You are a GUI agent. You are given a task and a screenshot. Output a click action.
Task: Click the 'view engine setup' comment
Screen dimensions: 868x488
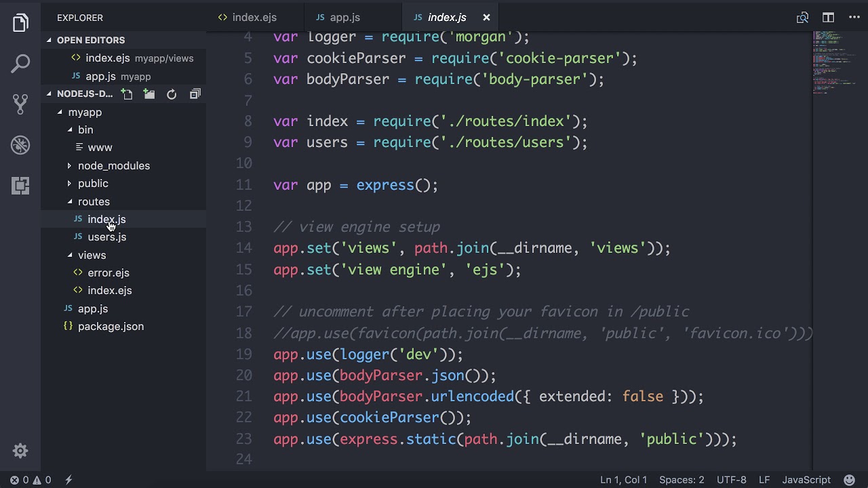point(357,227)
